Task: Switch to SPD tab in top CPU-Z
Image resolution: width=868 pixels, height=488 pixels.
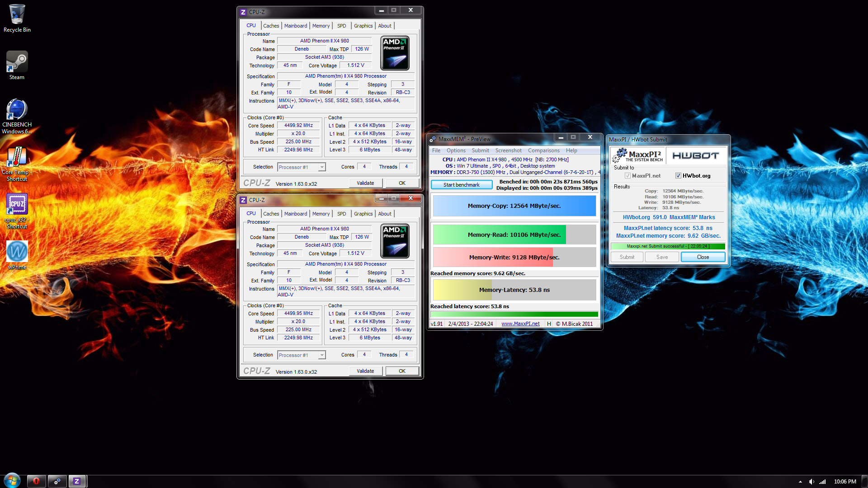Action: [x=341, y=26]
